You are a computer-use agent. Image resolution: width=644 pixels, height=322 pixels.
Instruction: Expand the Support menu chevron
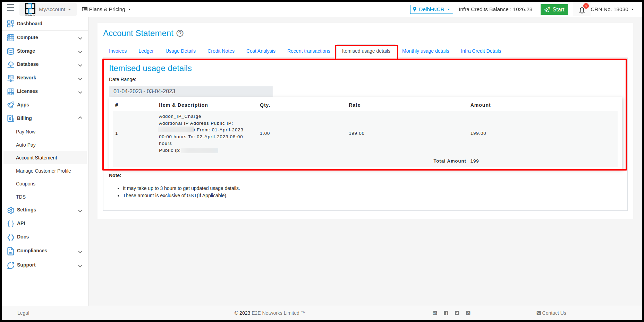coord(80,266)
